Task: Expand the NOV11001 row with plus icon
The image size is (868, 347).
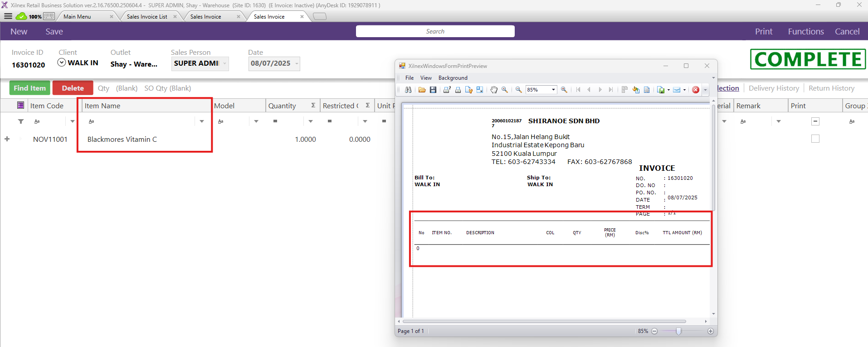Action: click(7, 139)
